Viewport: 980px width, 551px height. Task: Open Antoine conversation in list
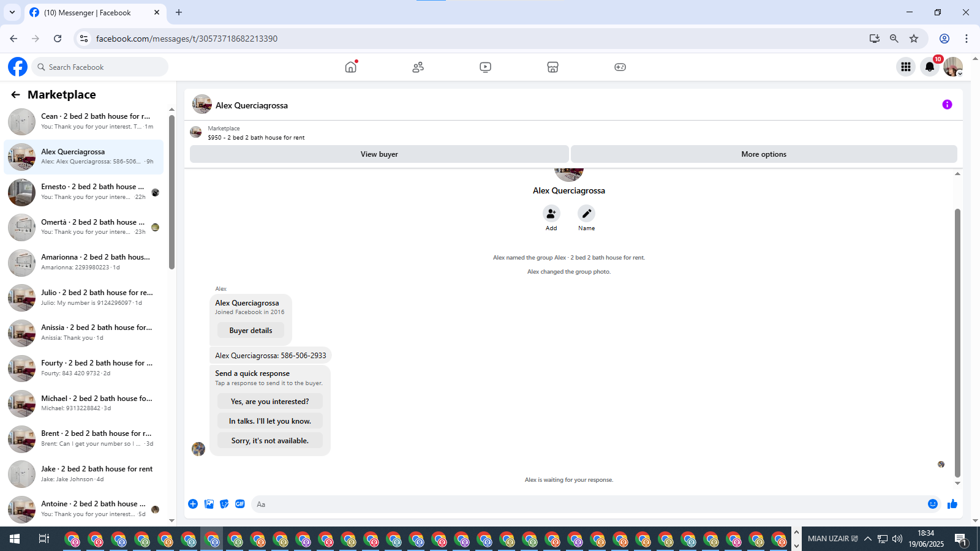coord(84,509)
